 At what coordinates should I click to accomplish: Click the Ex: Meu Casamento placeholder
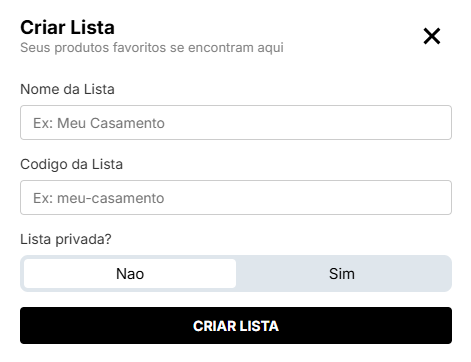pyautogui.click(x=99, y=123)
